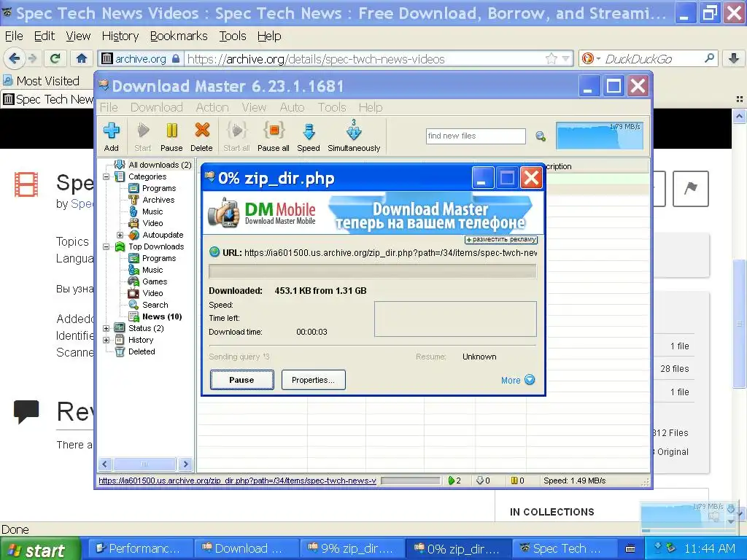This screenshot has height=560, width=747.
Task: Switch to the Performance taskbar item
Action: point(140,548)
